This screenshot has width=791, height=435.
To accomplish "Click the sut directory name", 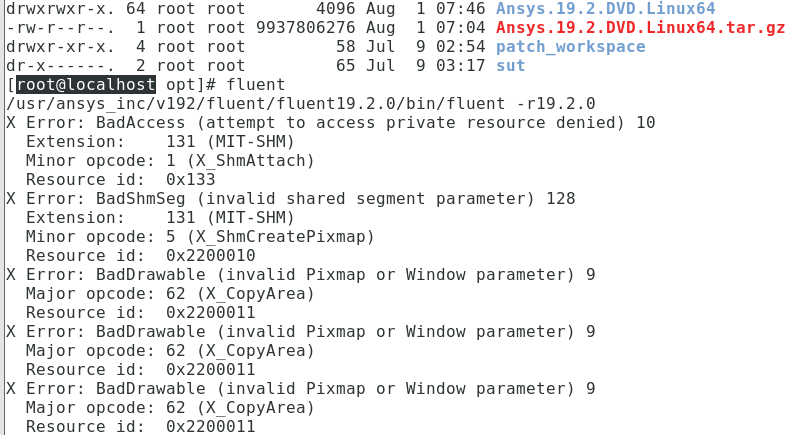I will (511, 65).
